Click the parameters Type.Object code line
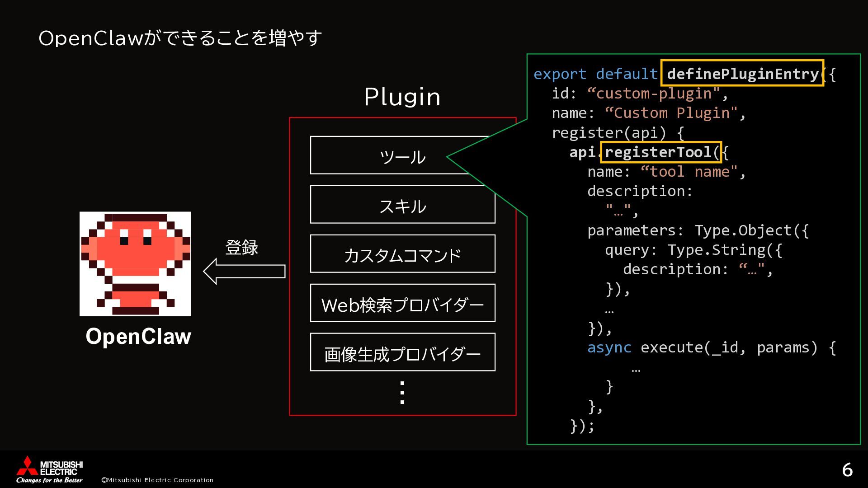868x488 pixels. (x=698, y=230)
